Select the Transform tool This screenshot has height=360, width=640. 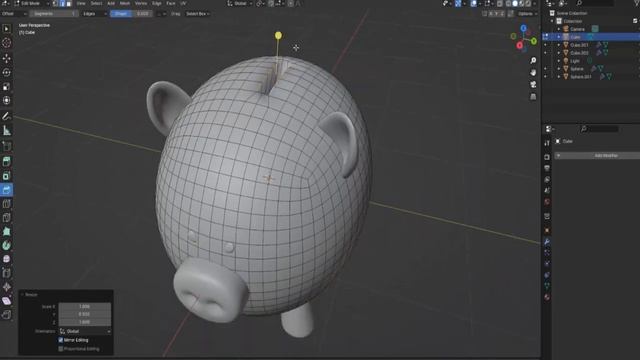coord(7,100)
